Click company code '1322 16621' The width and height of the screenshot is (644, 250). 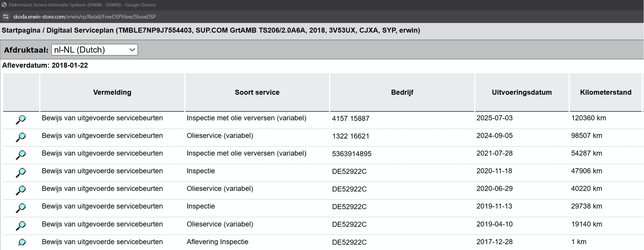point(351,136)
